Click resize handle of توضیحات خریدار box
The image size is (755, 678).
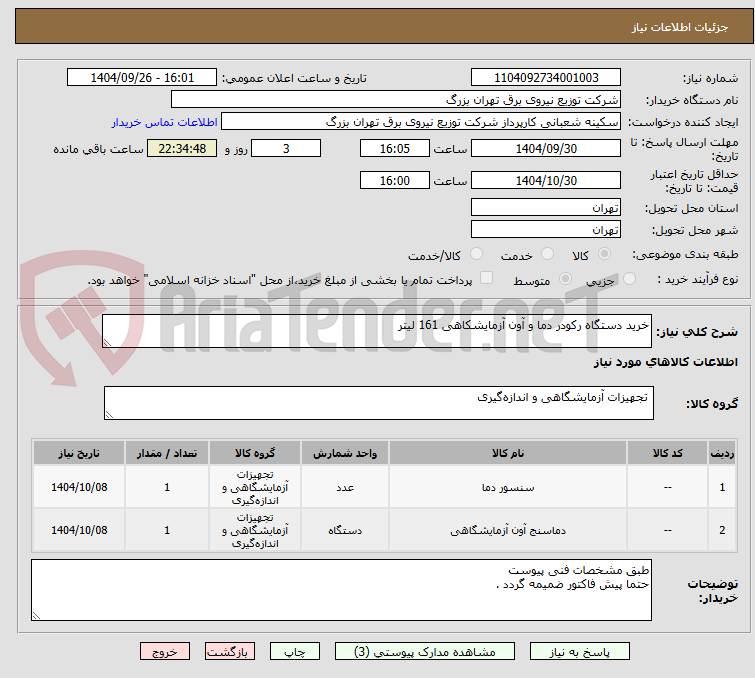[x=37, y=615]
